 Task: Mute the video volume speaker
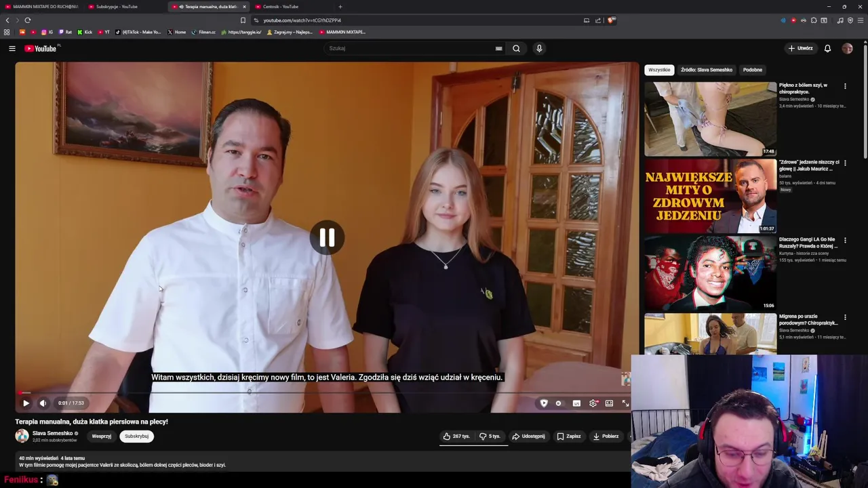(43, 403)
